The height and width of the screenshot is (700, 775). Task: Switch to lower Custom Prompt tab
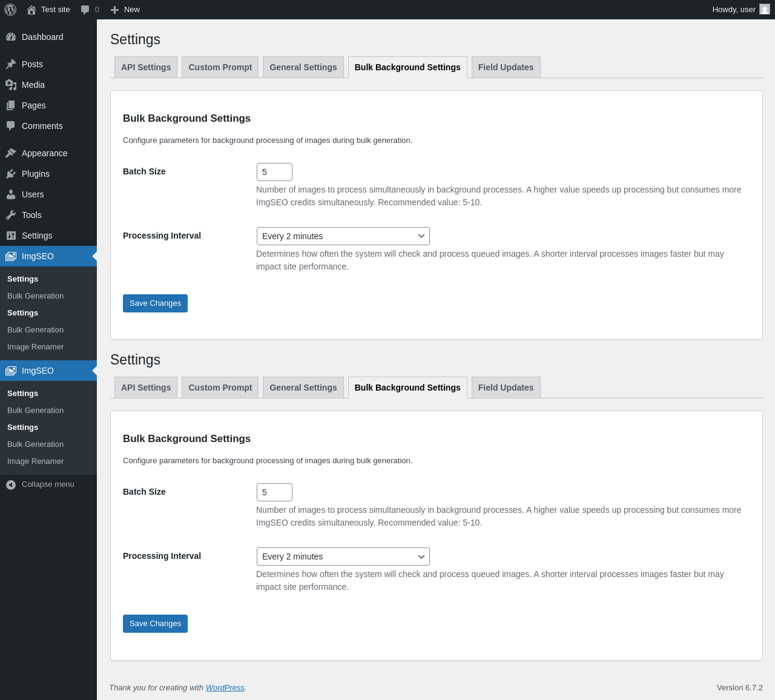pyautogui.click(x=220, y=388)
